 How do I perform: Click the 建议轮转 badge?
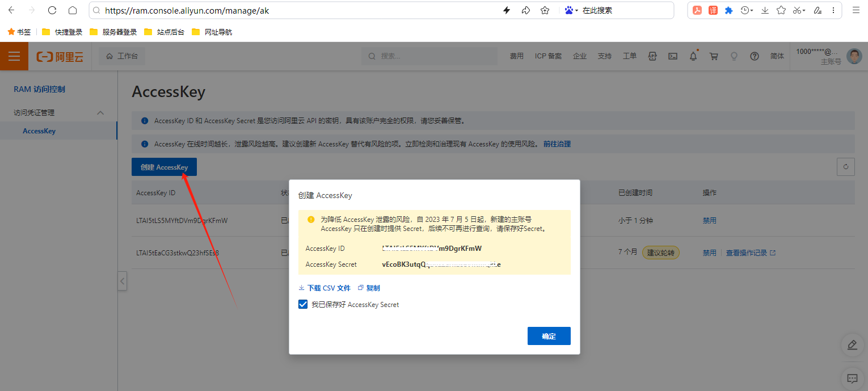coord(661,253)
